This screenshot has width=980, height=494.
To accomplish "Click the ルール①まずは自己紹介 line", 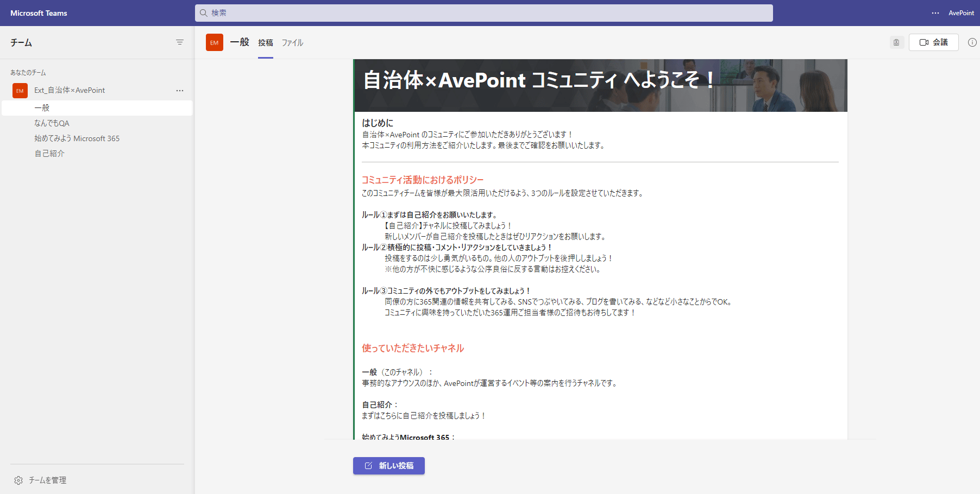I will coord(430,215).
